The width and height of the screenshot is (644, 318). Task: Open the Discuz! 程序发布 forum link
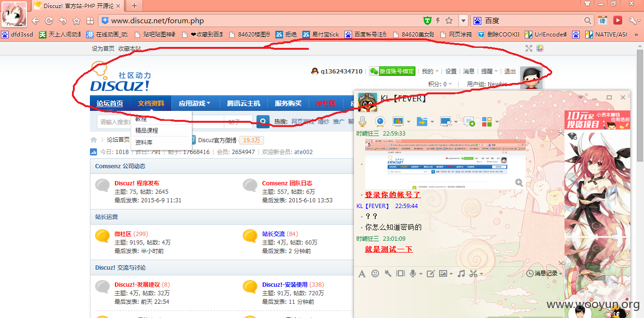click(137, 183)
